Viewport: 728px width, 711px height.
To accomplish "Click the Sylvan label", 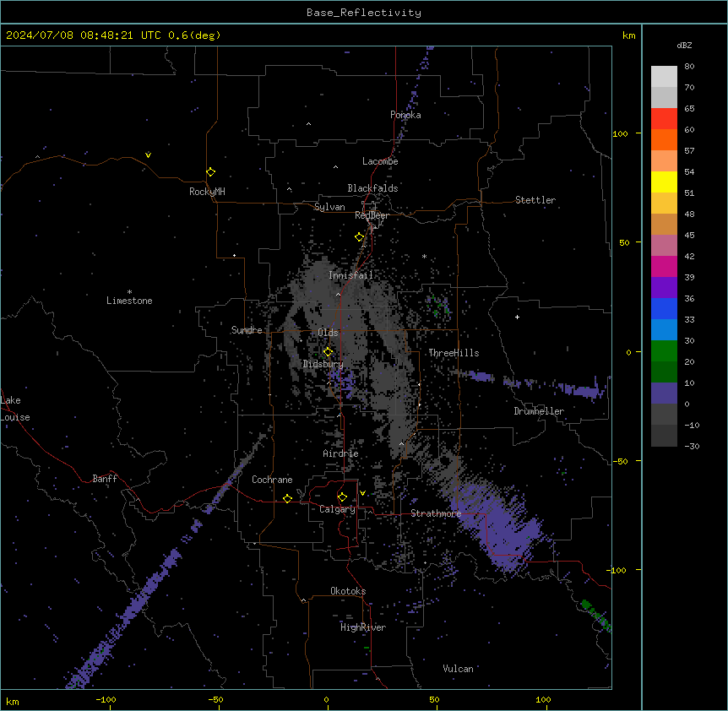I will coord(329,207).
